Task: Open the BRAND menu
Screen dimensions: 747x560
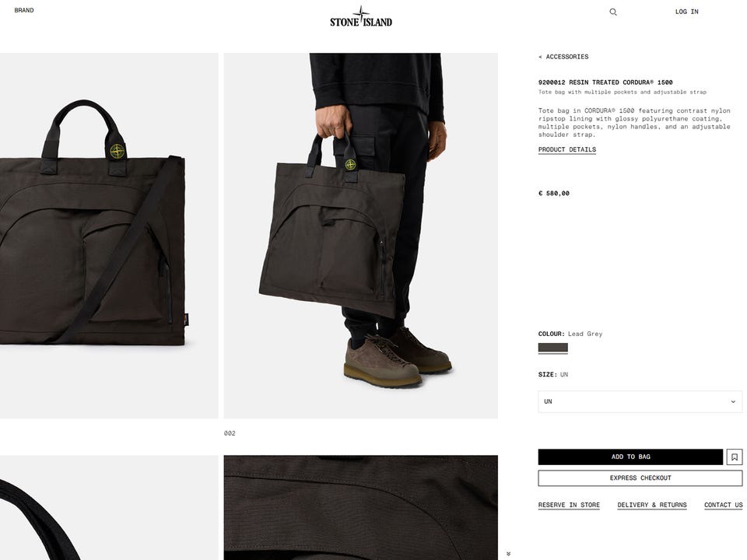Action: tap(24, 10)
